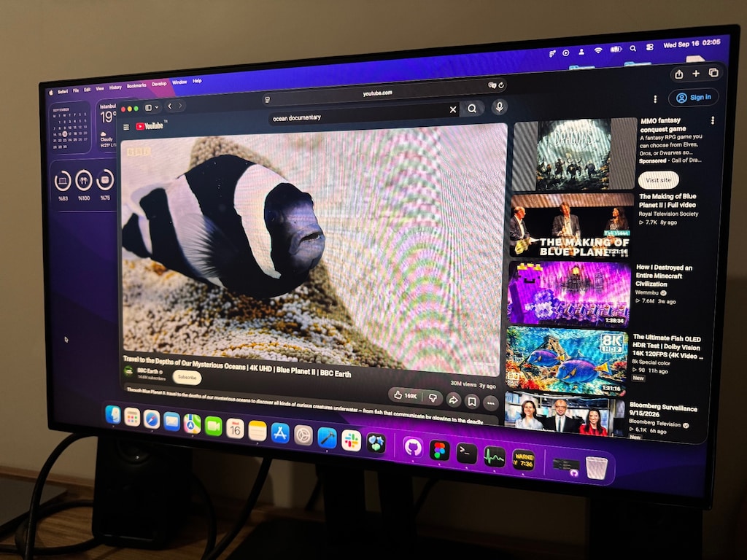Open GitHub Desktop from the Dock
The height and width of the screenshot is (560, 747).
pos(412,448)
